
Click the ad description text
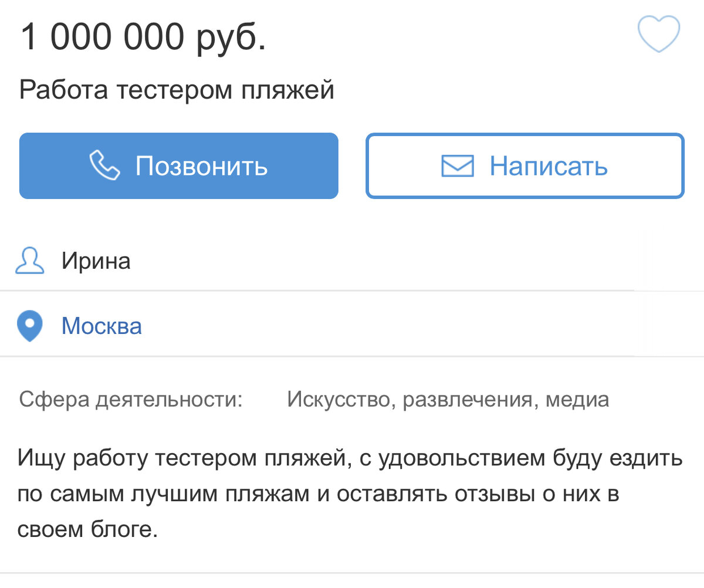[x=351, y=494]
